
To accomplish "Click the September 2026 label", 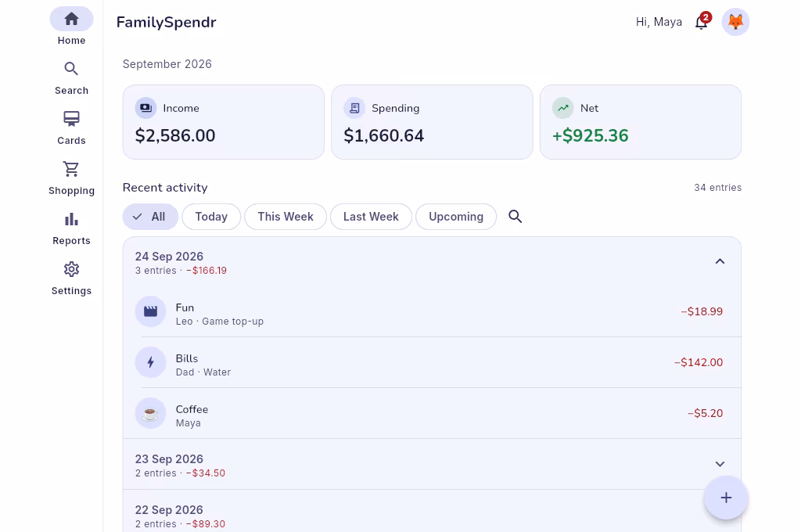I will click(x=167, y=64).
